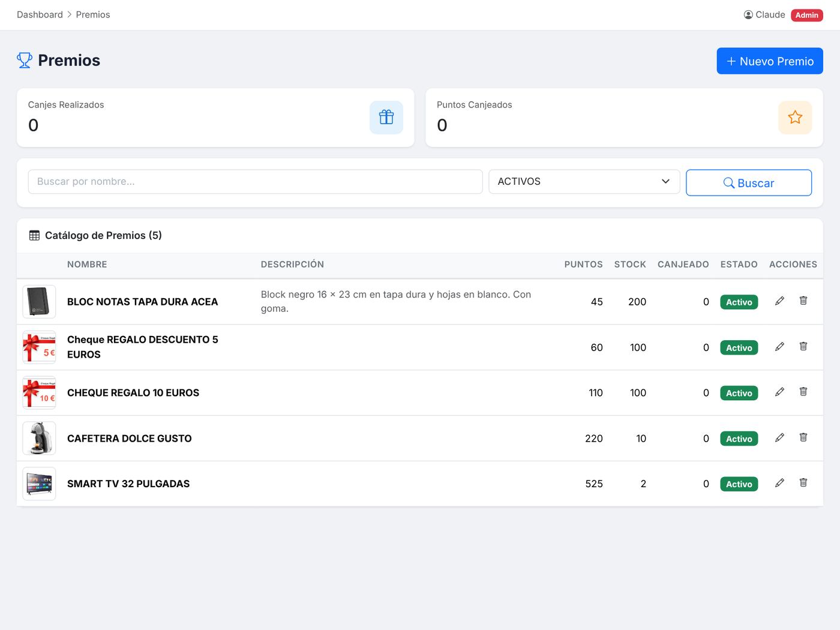Click the NOMBRE column header
This screenshot has width=840, height=630.
pyautogui.click(x=87, y=265)
